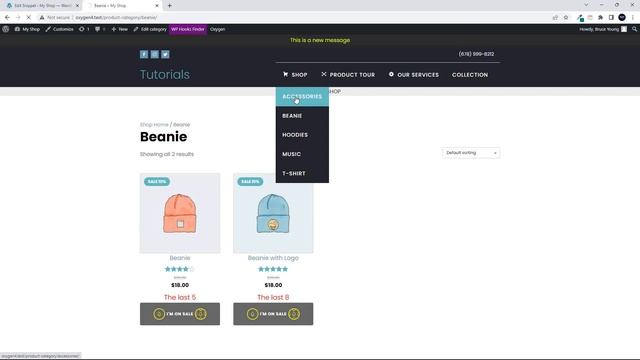Click the Not secure warning icon
The height and width of the screenshot is (360, 640).
pos(42,18)
